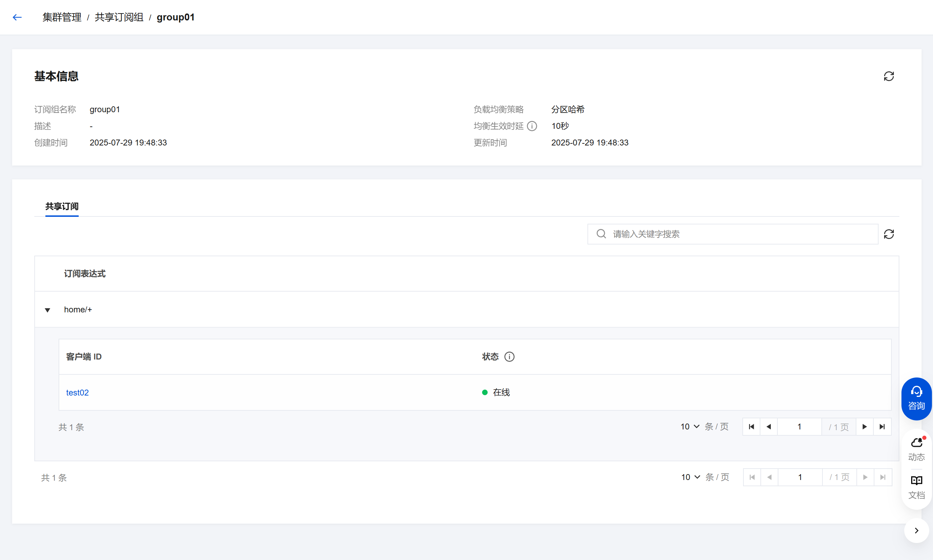Collapse the right floating sidebar chevron
Viewport: 933px width, 560px height.
916,531
